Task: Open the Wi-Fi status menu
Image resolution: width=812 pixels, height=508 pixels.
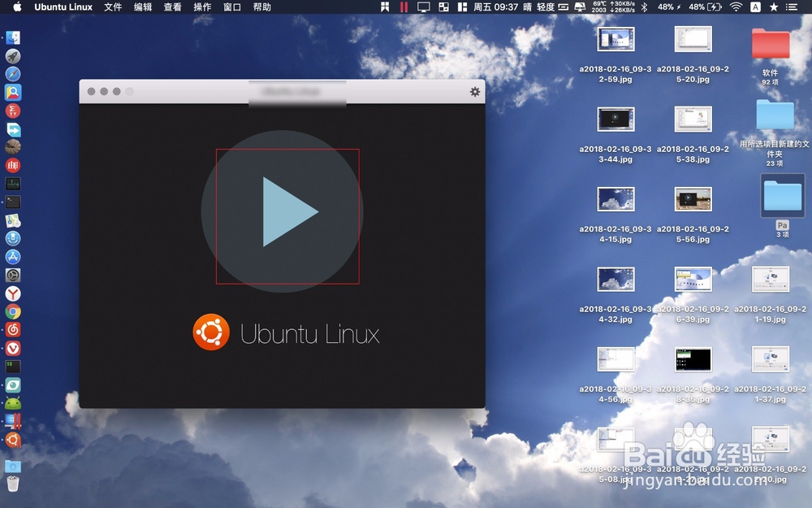Action: (x=736, y=7)
